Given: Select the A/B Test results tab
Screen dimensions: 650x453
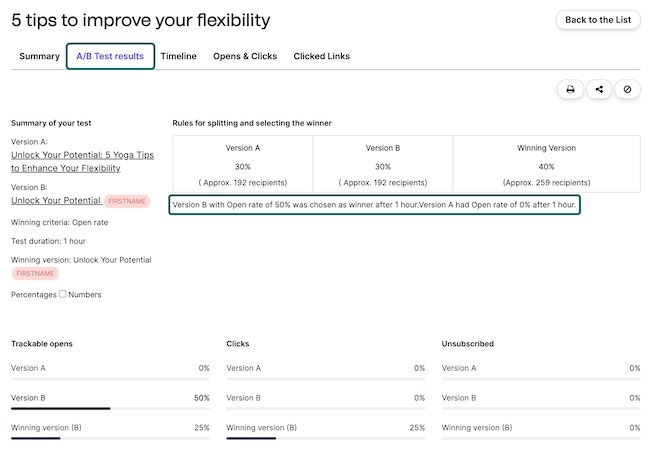Looking at the screenshot, I should [x=110, y=57].
